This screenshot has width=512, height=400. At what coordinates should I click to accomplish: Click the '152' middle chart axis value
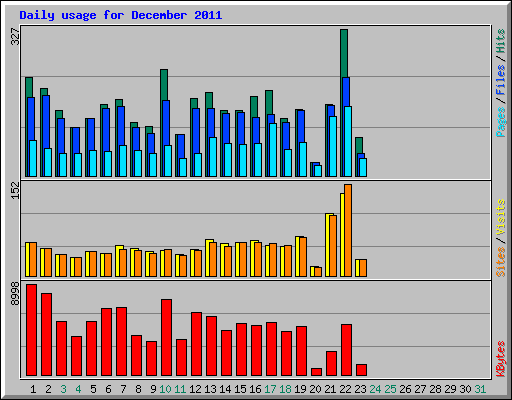16,191
